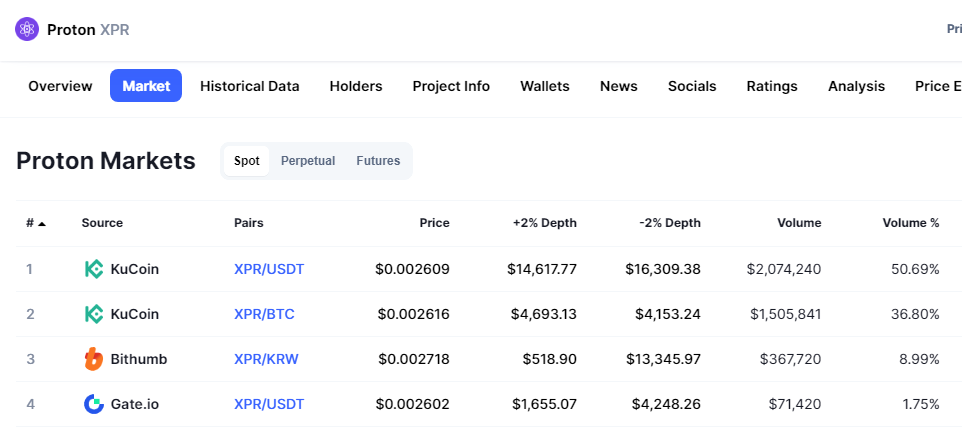The image size is (962, 431).
Task: Go to the Project Info tab
Action: click(451, 86)
